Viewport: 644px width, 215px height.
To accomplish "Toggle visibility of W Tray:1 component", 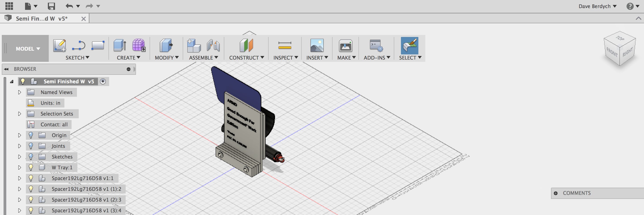I will coord(31,167).
